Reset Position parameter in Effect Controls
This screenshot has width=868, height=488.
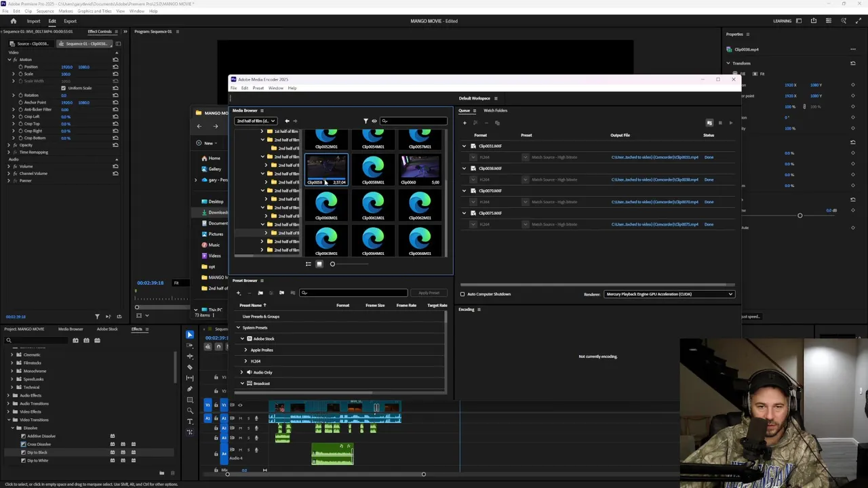coord(115,67)
